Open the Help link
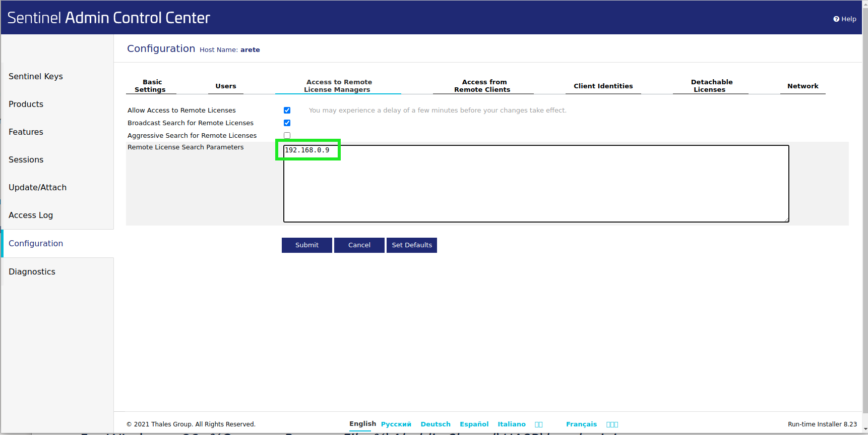 [x=845, y=19]
